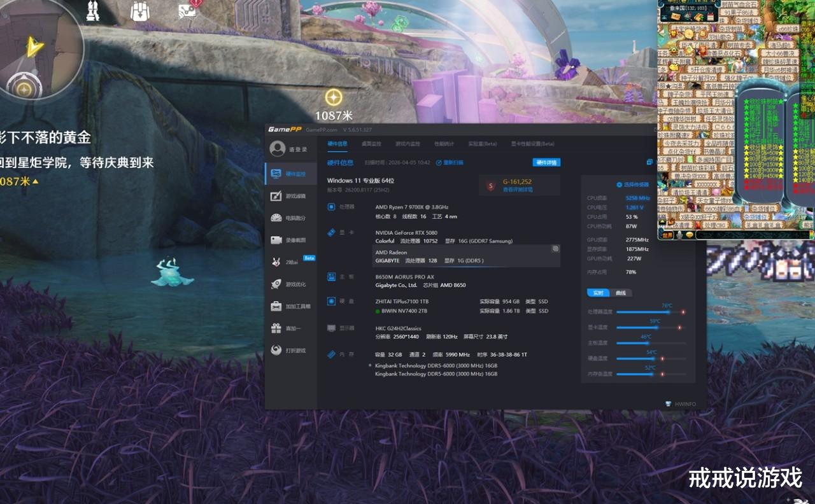Click the HKC G24H2Classics monitor name
Viewport: 815px width, 504px height.
(398, 328)
